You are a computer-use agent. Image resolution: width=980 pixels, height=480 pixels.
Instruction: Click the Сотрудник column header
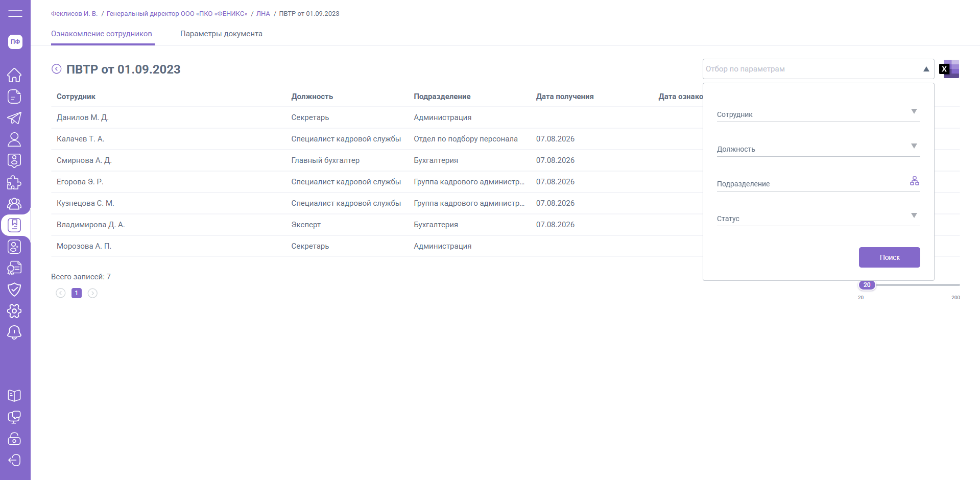coord(76,97)
